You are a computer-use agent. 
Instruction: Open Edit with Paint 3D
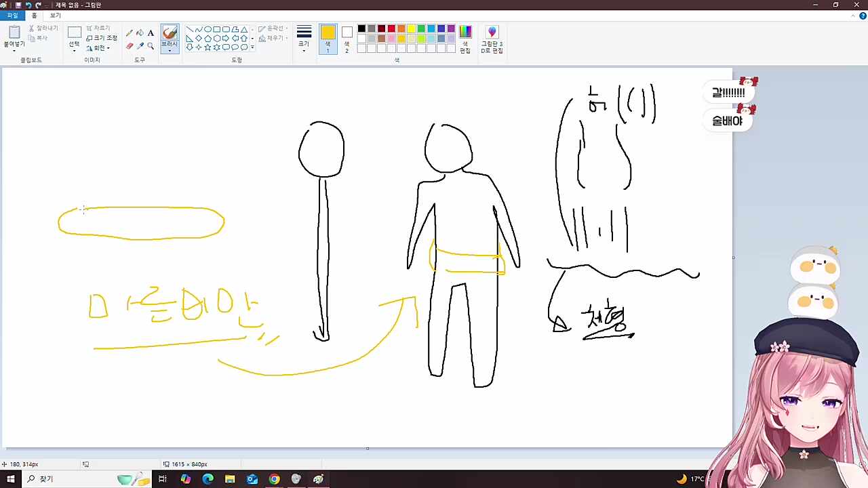pyautogui.click(x=492, y=39)
